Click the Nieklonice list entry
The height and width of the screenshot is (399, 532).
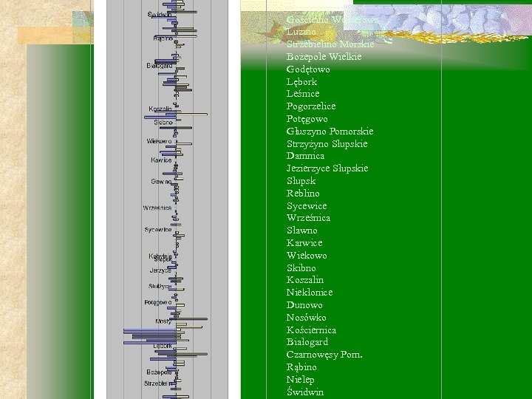[x=310, y=293]
